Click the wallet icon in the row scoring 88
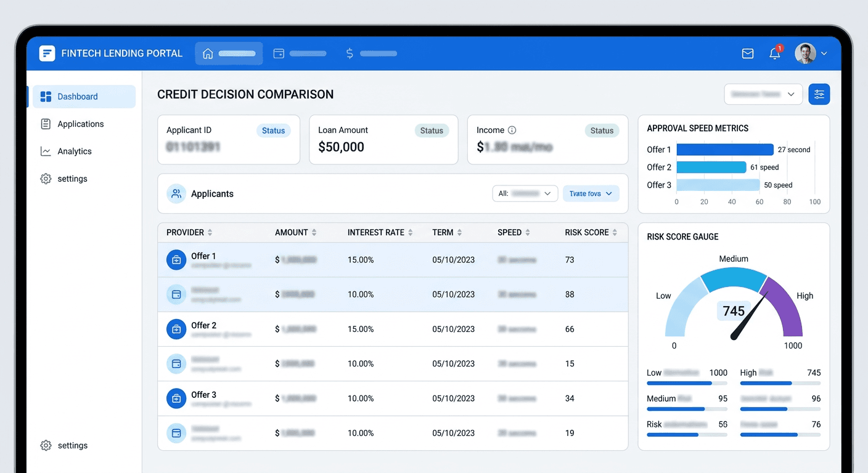This screenshot has height=473, width=868. (176, 294)
